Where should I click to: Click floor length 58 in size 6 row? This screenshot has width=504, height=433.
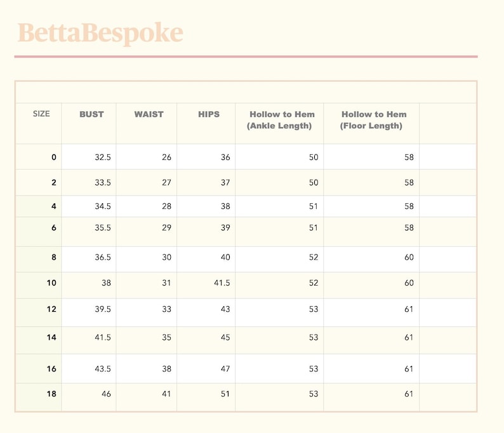pyautogui.click(x=409, y=227)
